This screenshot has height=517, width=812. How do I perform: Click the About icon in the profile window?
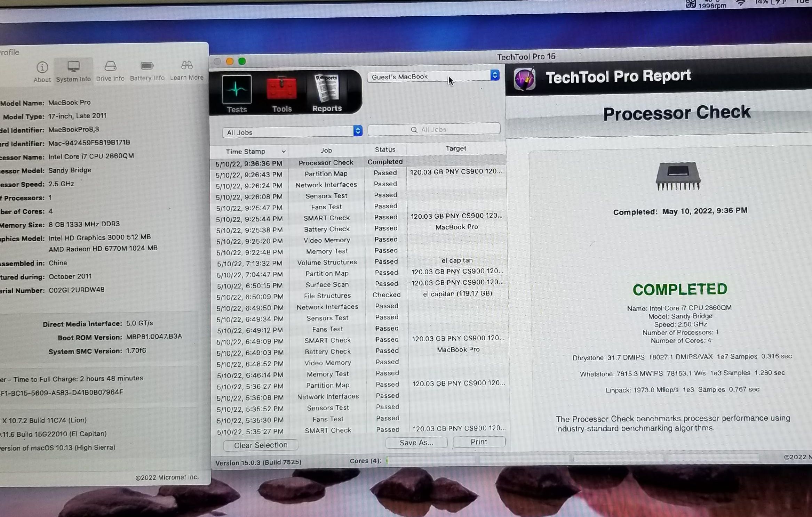point(42,72)
